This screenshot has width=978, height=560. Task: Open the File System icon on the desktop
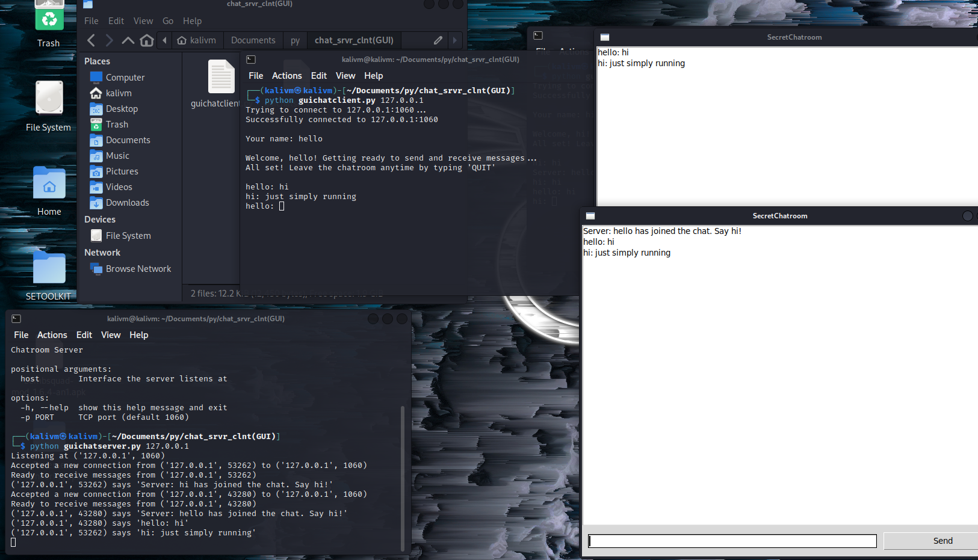click(48, 97)
